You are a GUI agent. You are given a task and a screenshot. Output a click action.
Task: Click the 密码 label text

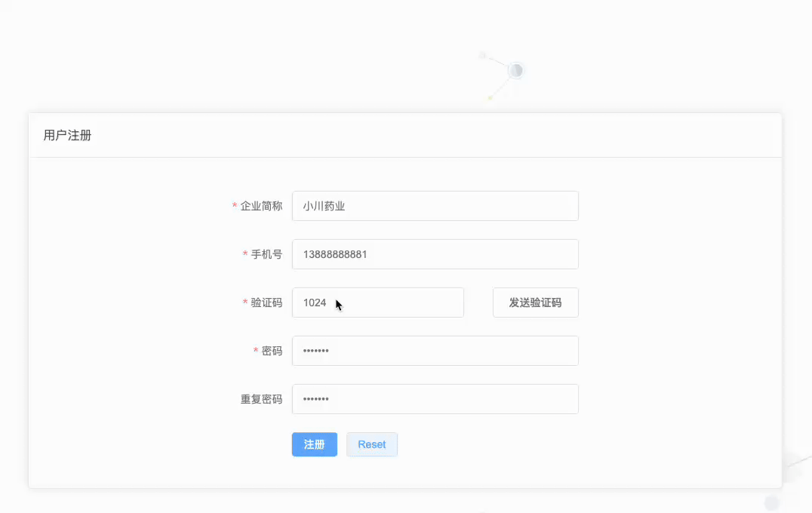click(272, 351)
